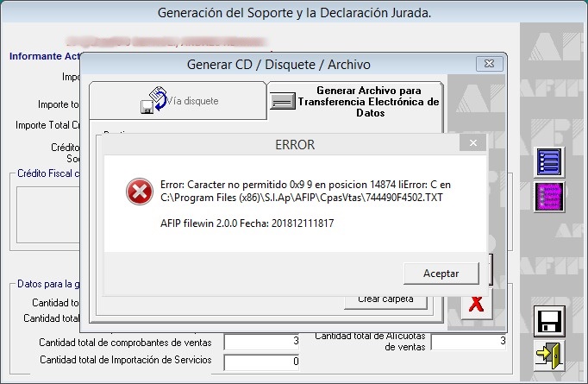Switch to the Vía disquete tab
This screenshot has height=384, width=588.
[178, 101]
